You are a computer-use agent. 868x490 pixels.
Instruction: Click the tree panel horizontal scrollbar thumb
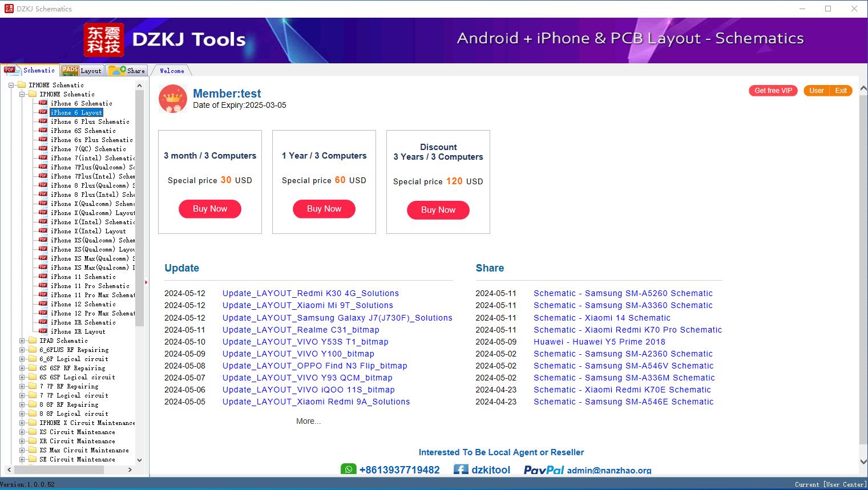click(59, 469)
